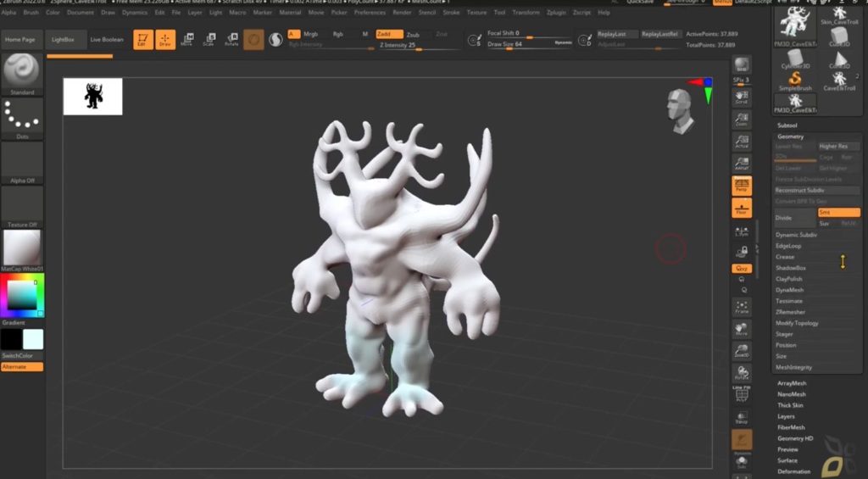Click the Move view icon in right shelf

tap(741, 329)
